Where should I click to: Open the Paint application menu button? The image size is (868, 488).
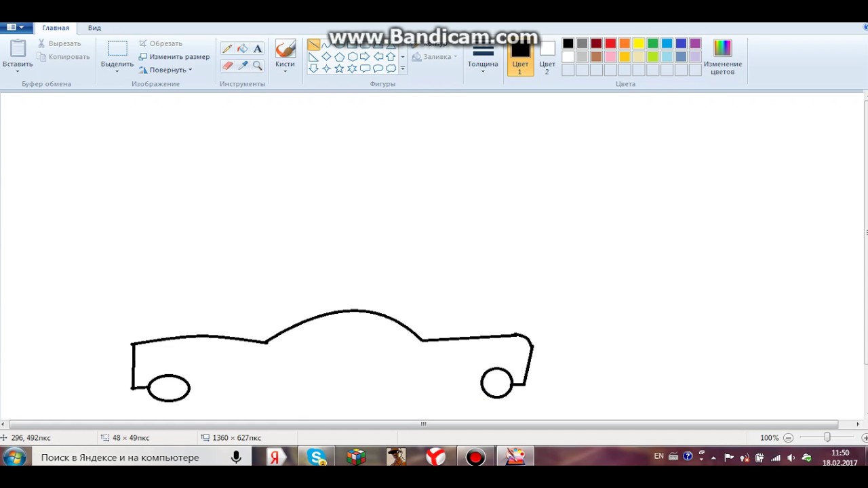[15, 28]
